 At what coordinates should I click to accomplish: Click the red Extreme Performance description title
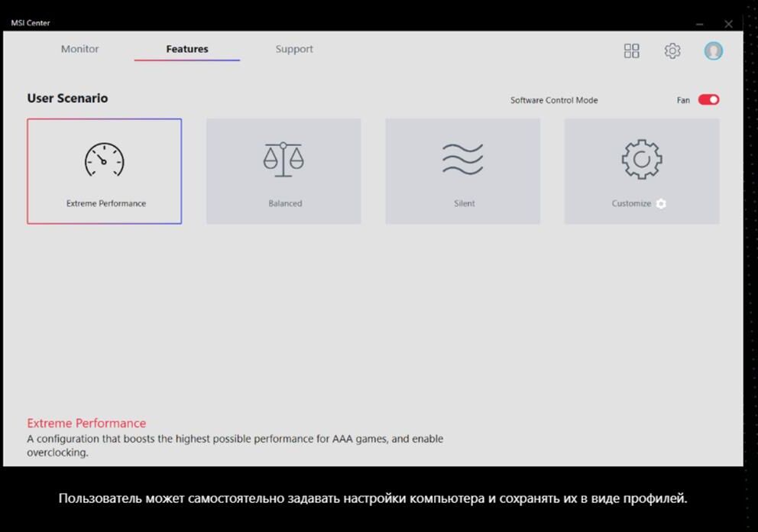point(86,423)
